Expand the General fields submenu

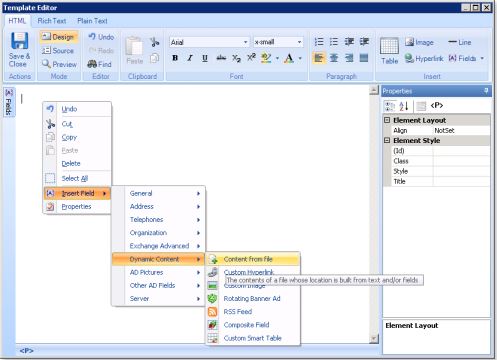[158, 193]
